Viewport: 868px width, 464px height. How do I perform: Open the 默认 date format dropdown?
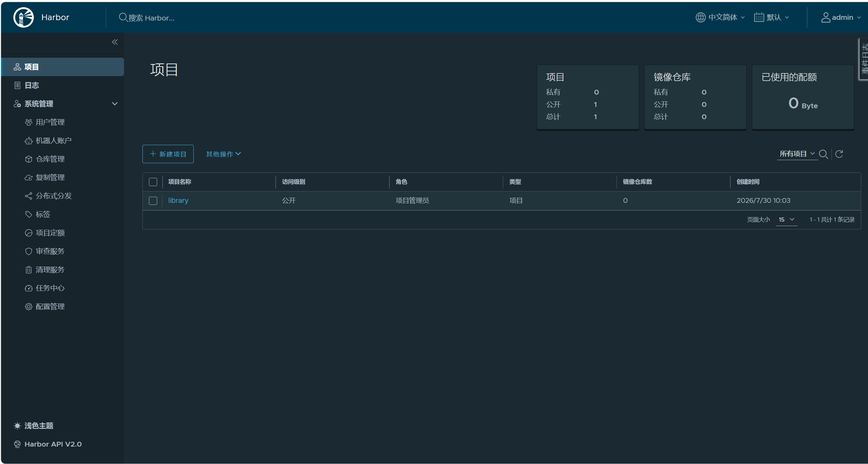[771, 17]
